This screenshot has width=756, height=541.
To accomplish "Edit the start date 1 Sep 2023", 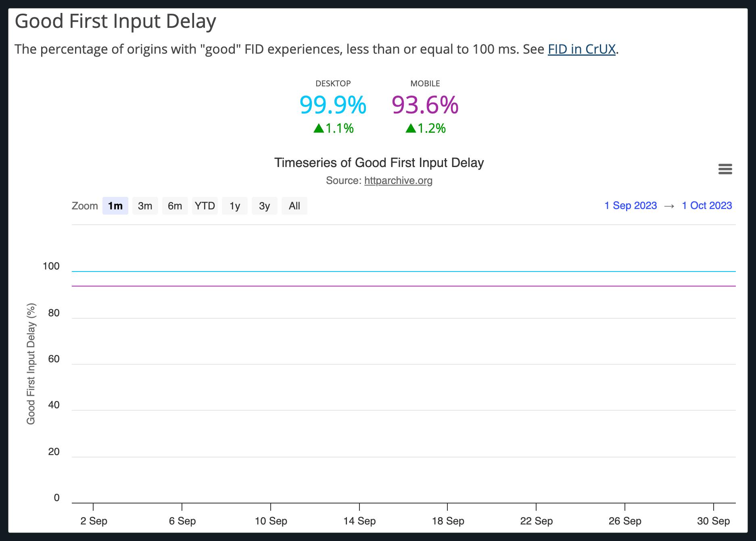I will (x=631, y=205).
